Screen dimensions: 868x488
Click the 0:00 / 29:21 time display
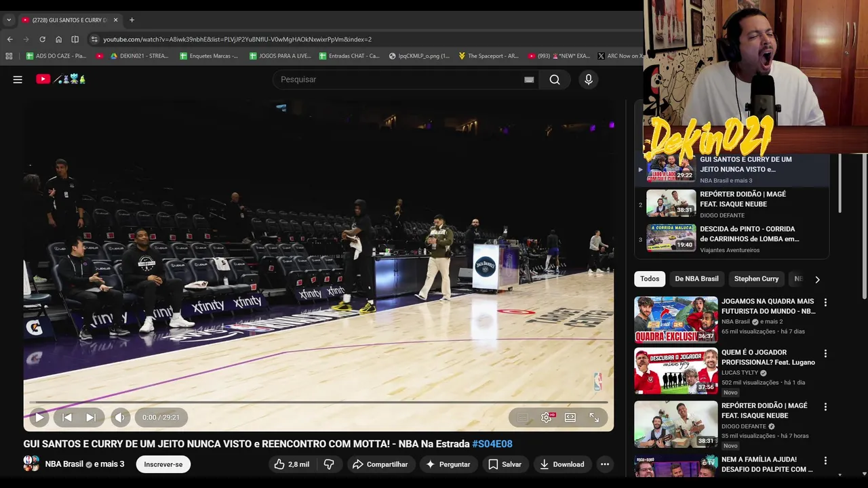[x=161, y=418]
